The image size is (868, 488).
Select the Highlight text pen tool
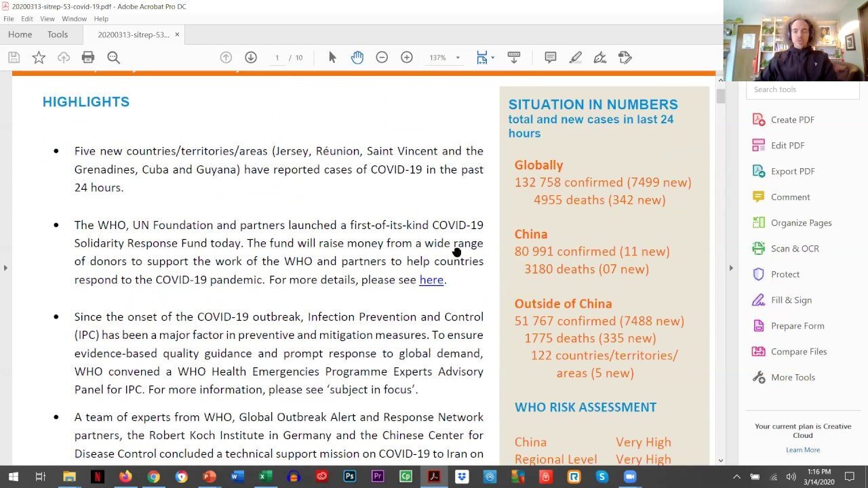(575, 58)
